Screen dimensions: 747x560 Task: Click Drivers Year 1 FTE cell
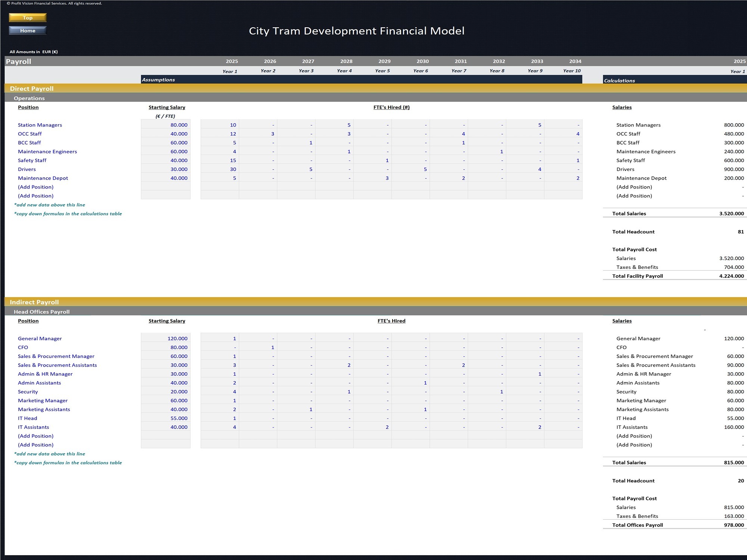pos(220,169)
